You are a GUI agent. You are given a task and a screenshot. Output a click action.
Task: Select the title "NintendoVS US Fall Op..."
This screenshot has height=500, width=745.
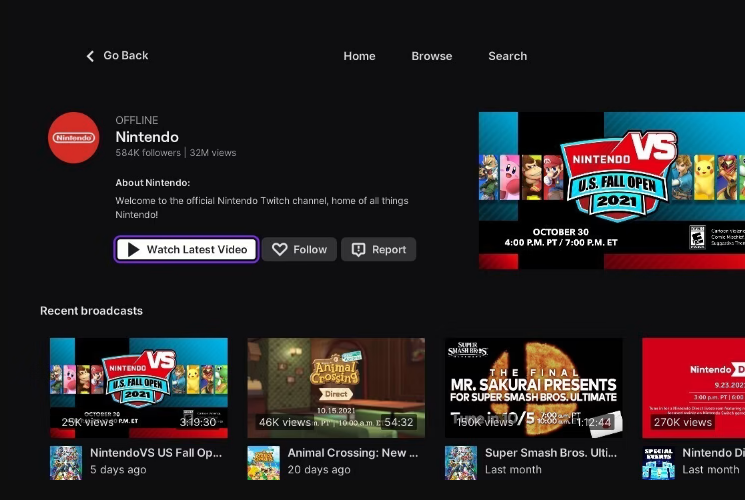pyautogui.click(x=156, y=453)
